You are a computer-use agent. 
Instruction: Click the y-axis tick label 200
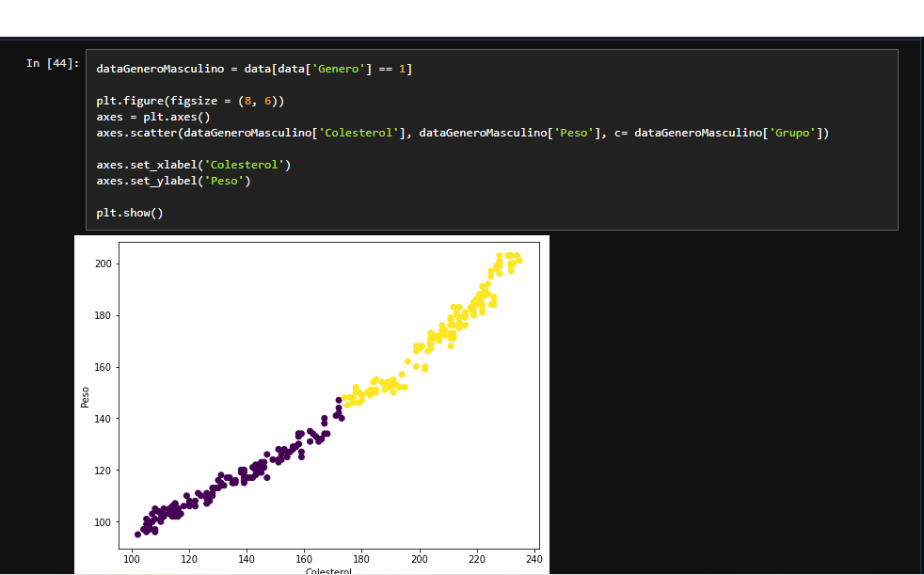coord(104,264)
